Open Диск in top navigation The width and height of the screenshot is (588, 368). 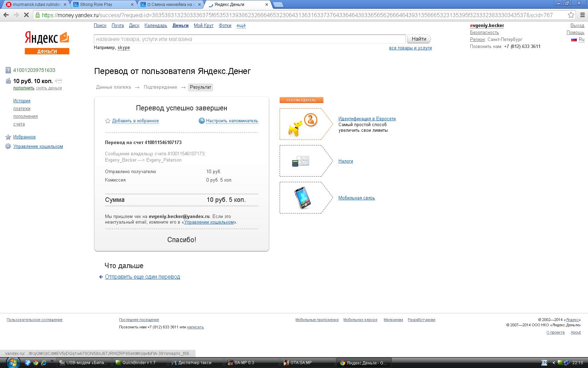(134, 26)
